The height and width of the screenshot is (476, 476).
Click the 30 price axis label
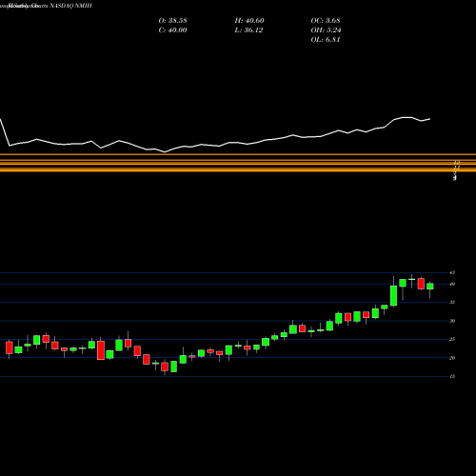pyautogui.click(x=452, y=321)
